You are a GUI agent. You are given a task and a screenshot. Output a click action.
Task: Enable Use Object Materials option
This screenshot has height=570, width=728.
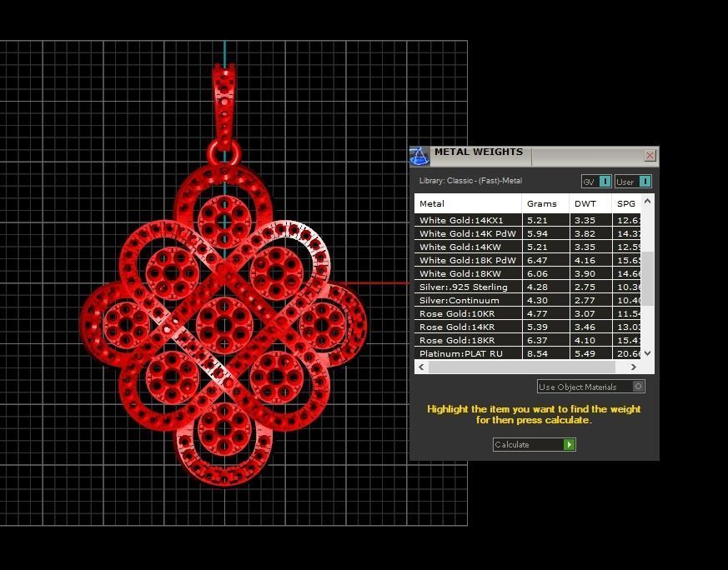pyautogui.click(x=590, y=387)
